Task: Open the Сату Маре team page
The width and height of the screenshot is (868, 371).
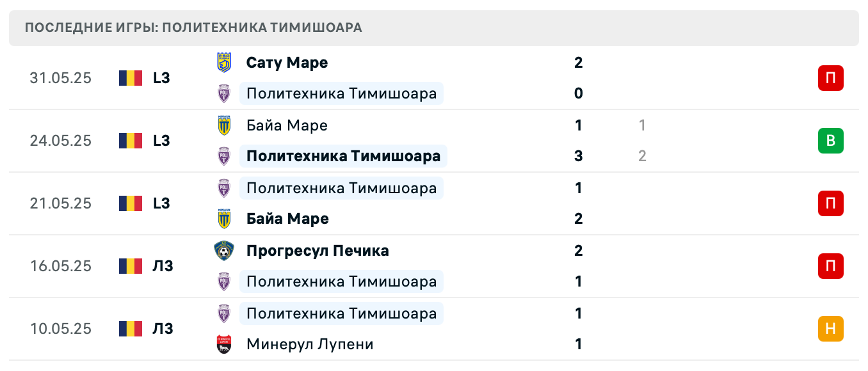Action: coord(287,62)
